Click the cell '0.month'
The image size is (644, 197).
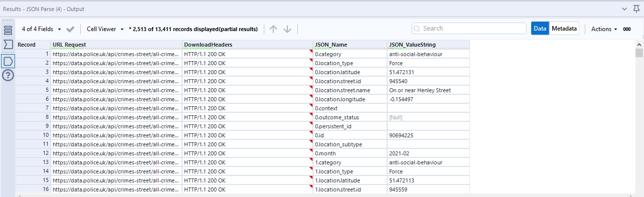coord(350,153)
